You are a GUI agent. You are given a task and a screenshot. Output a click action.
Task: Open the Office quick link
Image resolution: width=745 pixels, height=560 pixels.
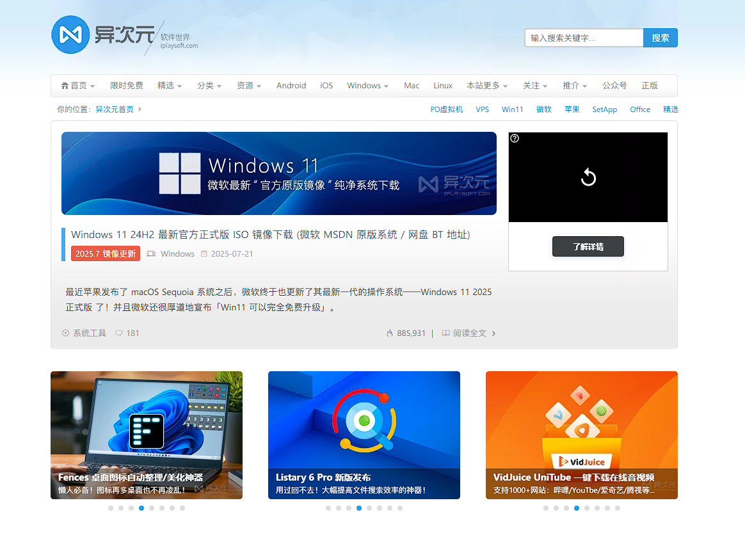[640, 109]
